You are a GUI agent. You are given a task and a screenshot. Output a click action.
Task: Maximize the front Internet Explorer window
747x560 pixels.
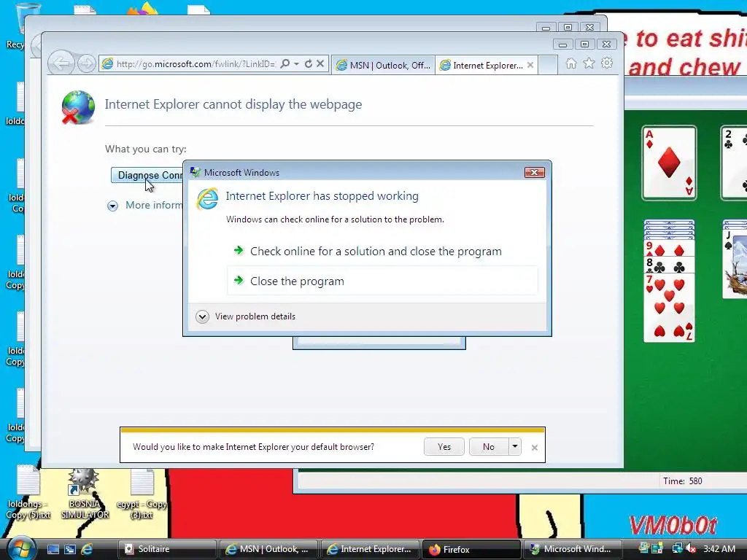click(x=584, y=44)
